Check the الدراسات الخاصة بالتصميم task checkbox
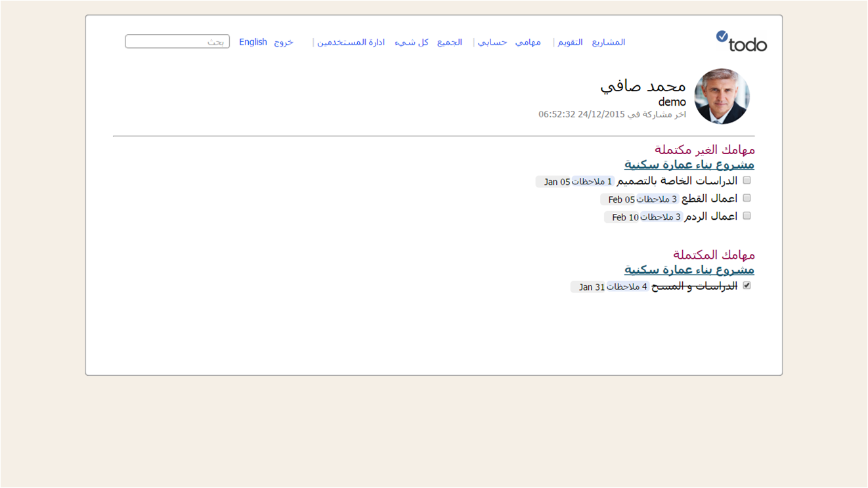 (747, 180)
